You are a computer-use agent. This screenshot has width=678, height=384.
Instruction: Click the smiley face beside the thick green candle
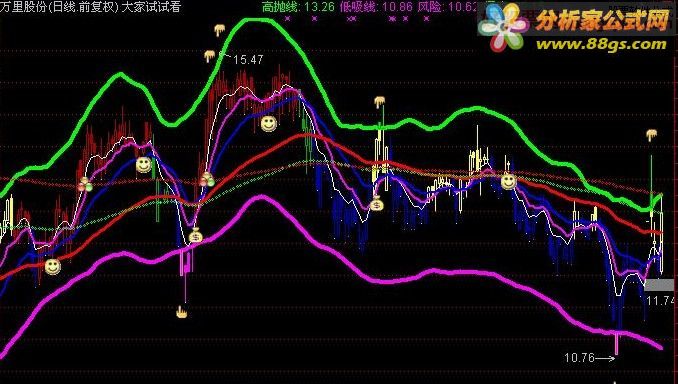click(144, 165)
